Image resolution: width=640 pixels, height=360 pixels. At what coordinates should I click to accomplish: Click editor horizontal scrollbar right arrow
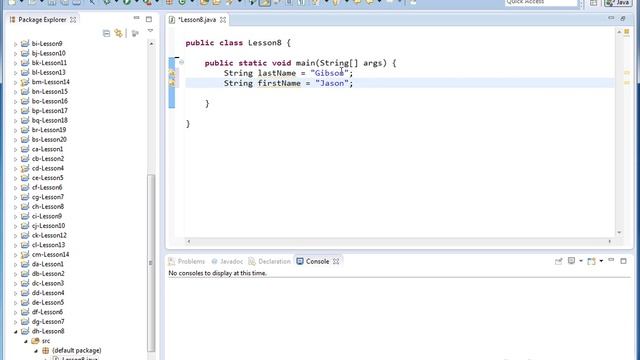pos(609,241)
